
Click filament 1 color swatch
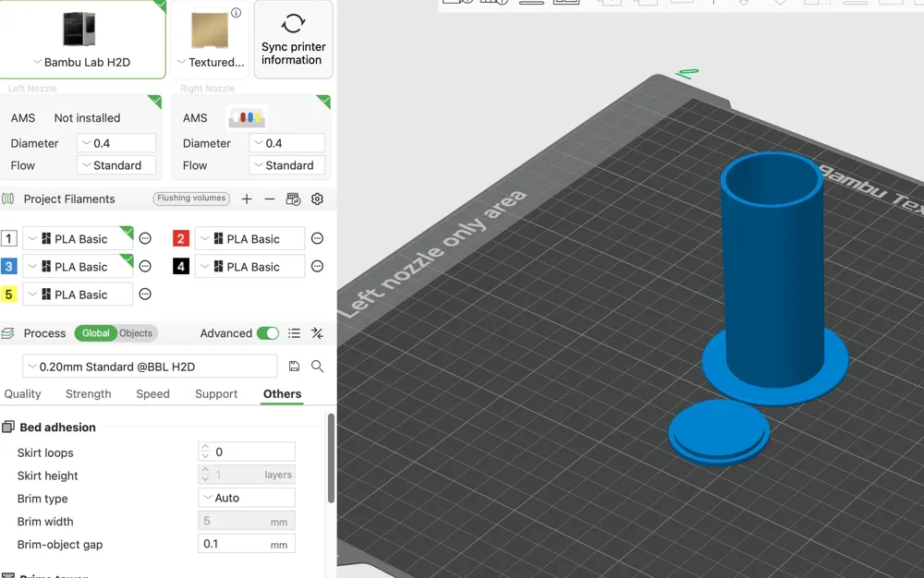(x=9, y=238)
